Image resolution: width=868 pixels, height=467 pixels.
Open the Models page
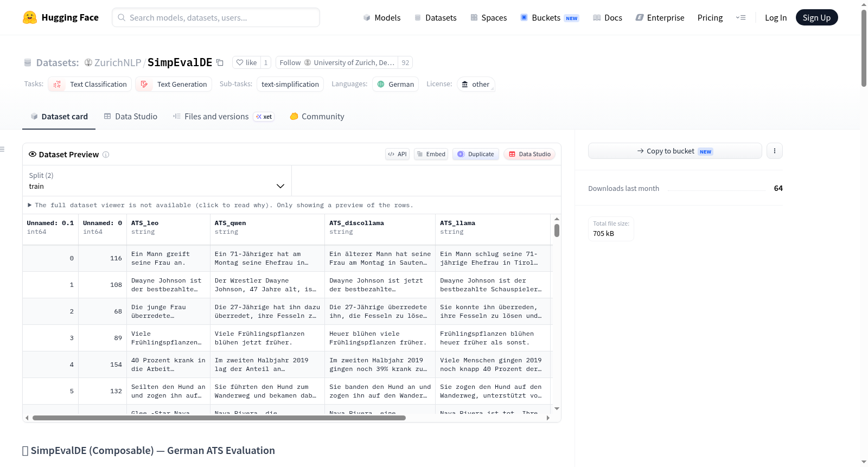[382, 17]
